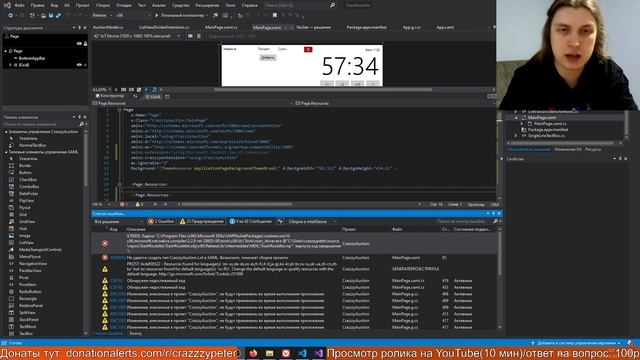Open Firefox from the taskbar
This screenshot has width=640, height=360.
[253, 353]
